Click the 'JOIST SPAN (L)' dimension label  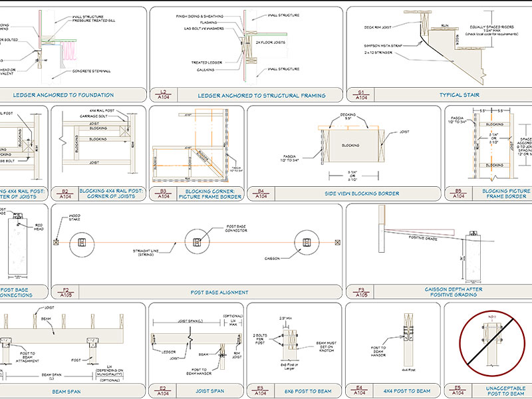(190, 321)
